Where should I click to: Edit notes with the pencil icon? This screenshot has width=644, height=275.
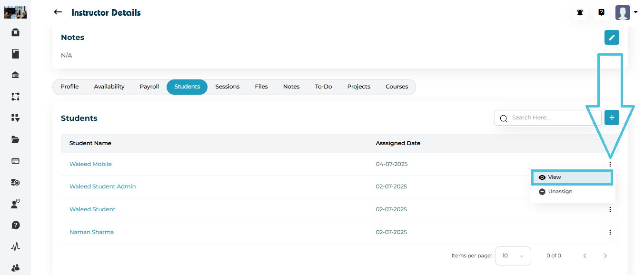(x=612, y=38)
